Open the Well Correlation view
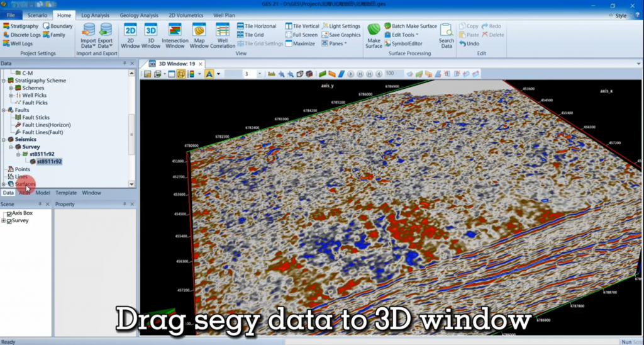This screenshot has width=644, height=345. click(223, 35)
